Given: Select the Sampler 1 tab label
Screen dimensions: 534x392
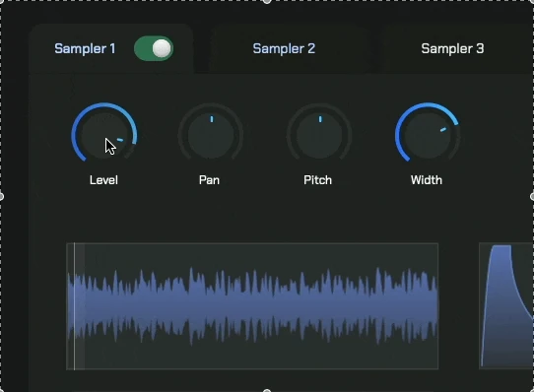Looking at the screenshot, I should tap(85, 48).
